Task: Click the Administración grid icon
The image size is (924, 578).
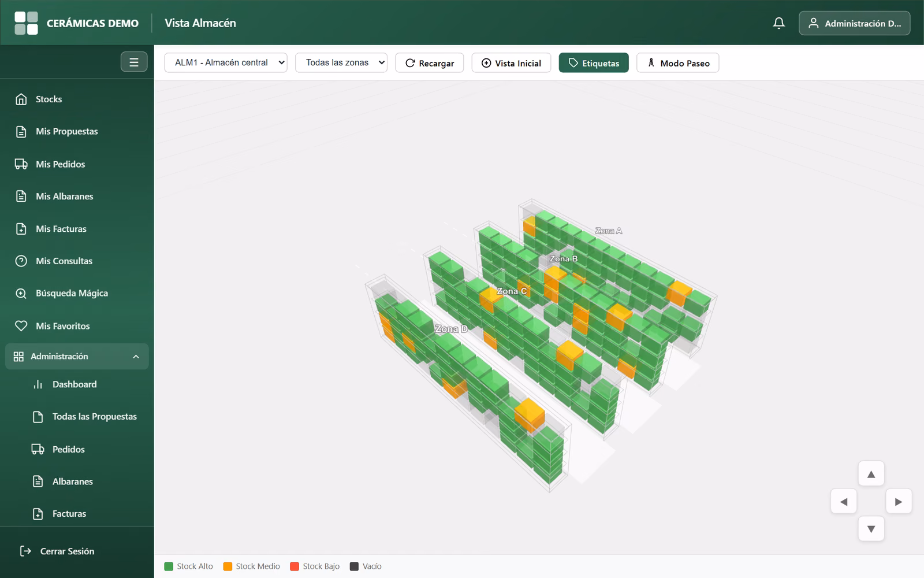Action: pos(18,357)
